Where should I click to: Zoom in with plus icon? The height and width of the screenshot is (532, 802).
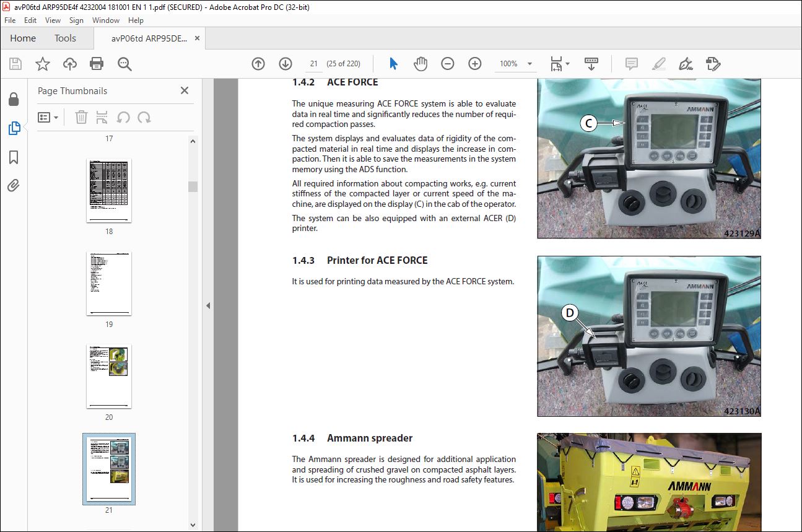pyautogui.click(x=475, y=64)
